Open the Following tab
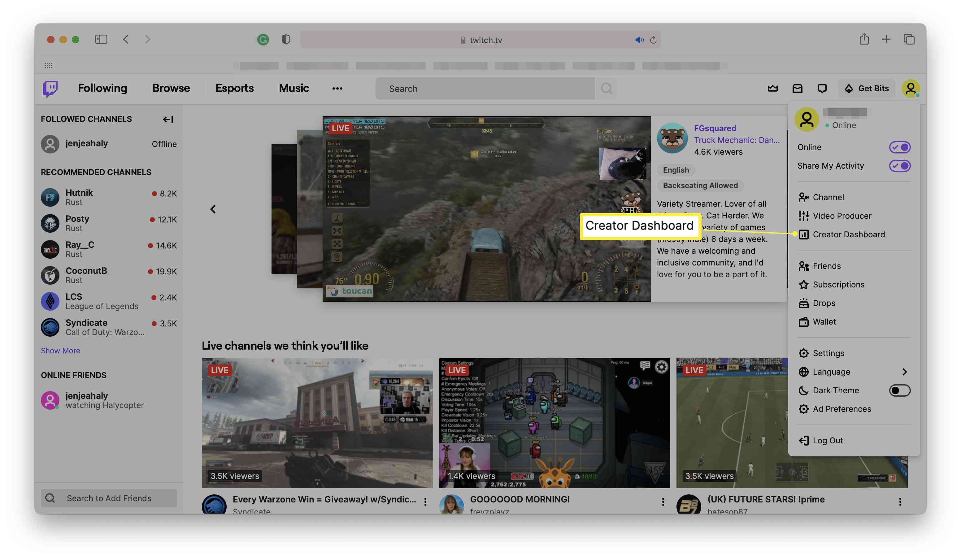The width and height of the screenshot is (961, 560). [x=102, y=88]
